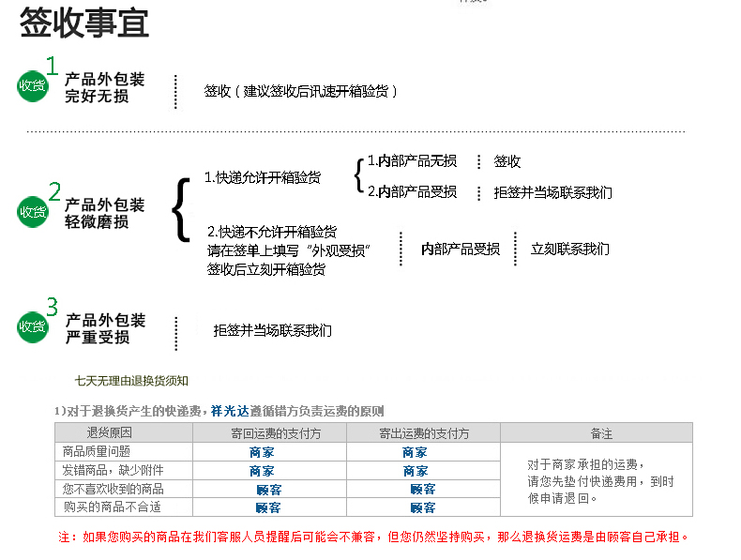Click the 寄出运费的支付方 column header
Image resolution: width=741 pixels, height=560 pixels.
click(424, 433)
